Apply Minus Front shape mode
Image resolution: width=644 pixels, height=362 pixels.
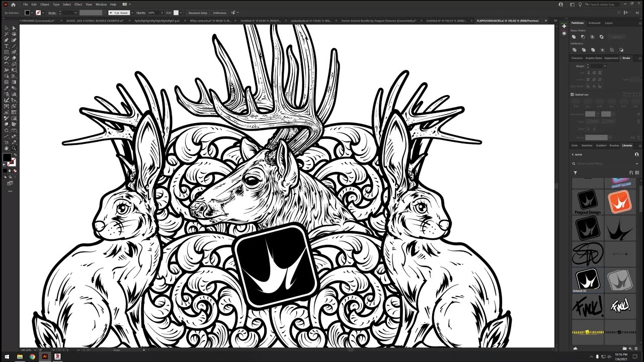tap(583, 37)
